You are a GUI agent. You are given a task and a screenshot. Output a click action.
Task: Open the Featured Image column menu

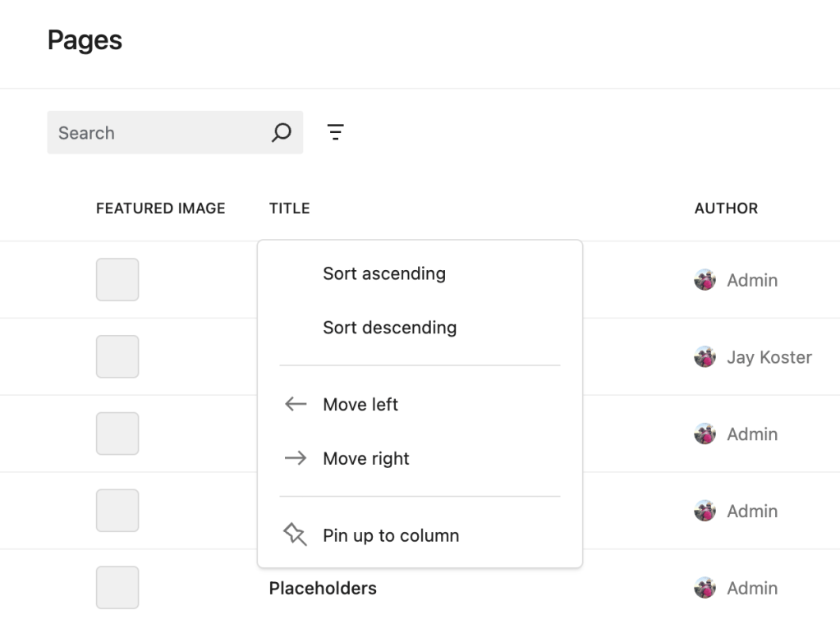(160, 209)
